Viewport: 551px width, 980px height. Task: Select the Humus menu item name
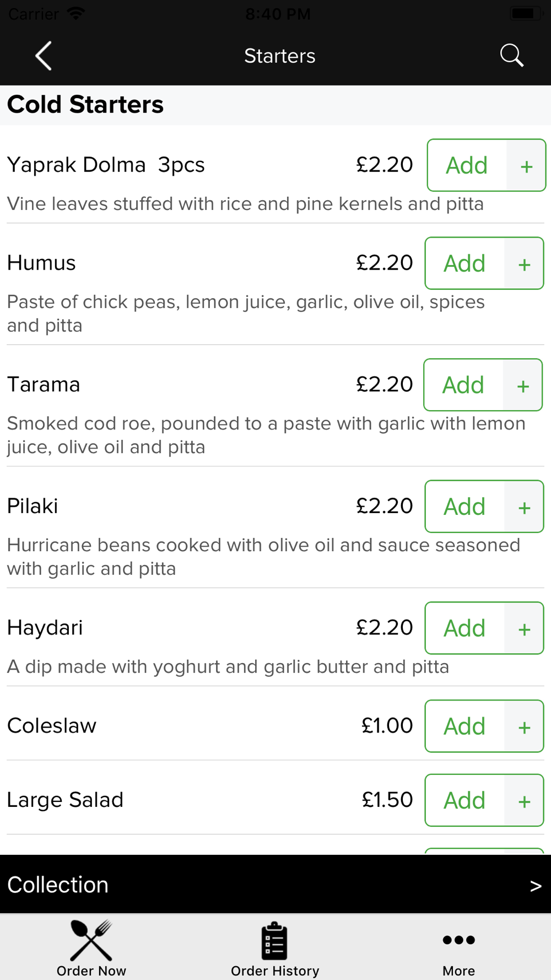[41, 263]
